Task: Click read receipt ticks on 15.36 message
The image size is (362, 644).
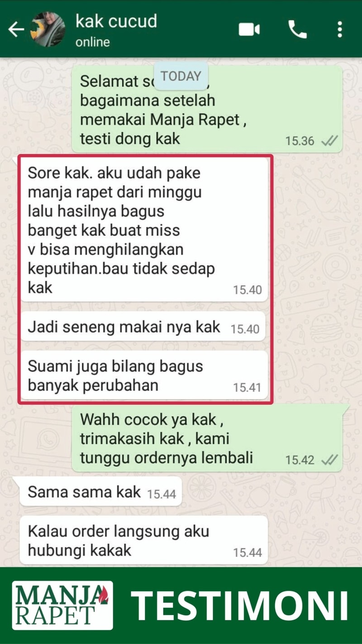Action: (x=329, y=141)
